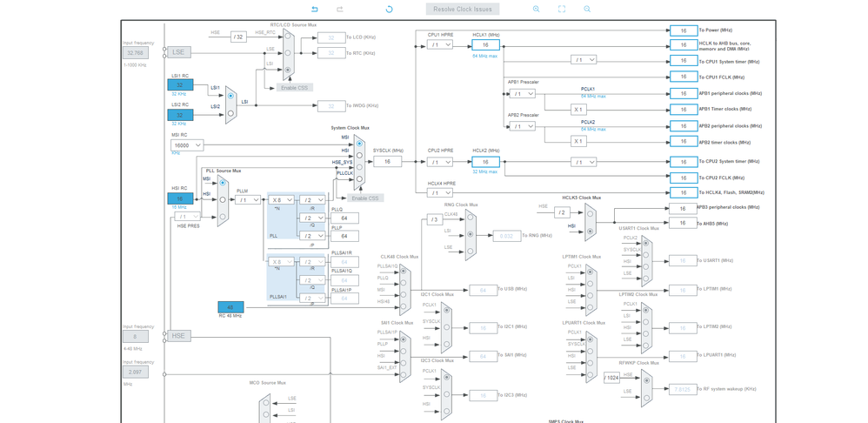This screenshot has width=868, height=423.
Task: Click the Resolve Clock Issues button
Action: click(462, 10)
